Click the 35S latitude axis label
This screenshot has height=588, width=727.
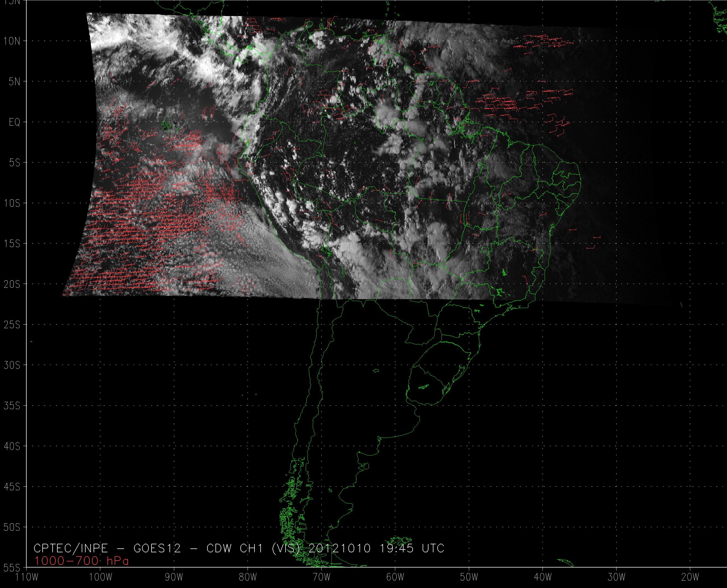[12, 406]
